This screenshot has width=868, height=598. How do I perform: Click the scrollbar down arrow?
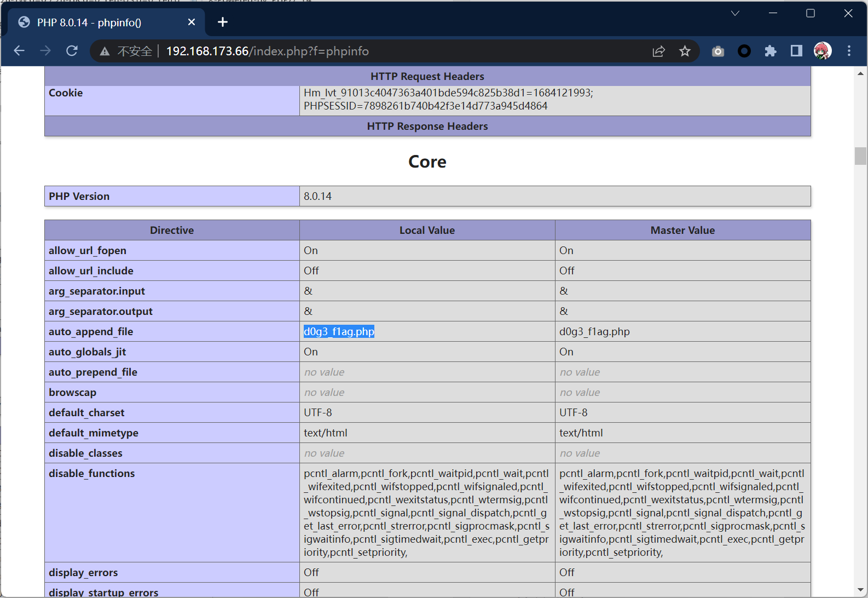pyautogui.click(x=860, y=590)
